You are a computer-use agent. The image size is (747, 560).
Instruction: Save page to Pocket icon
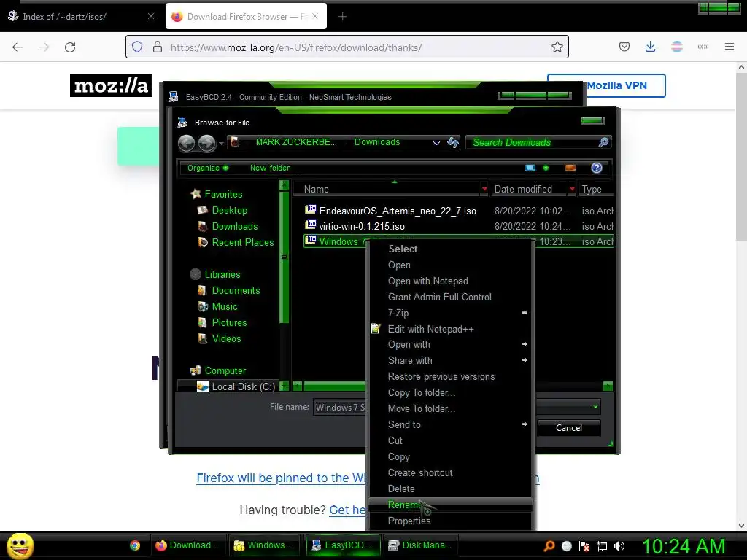click(x=624, y=47)
